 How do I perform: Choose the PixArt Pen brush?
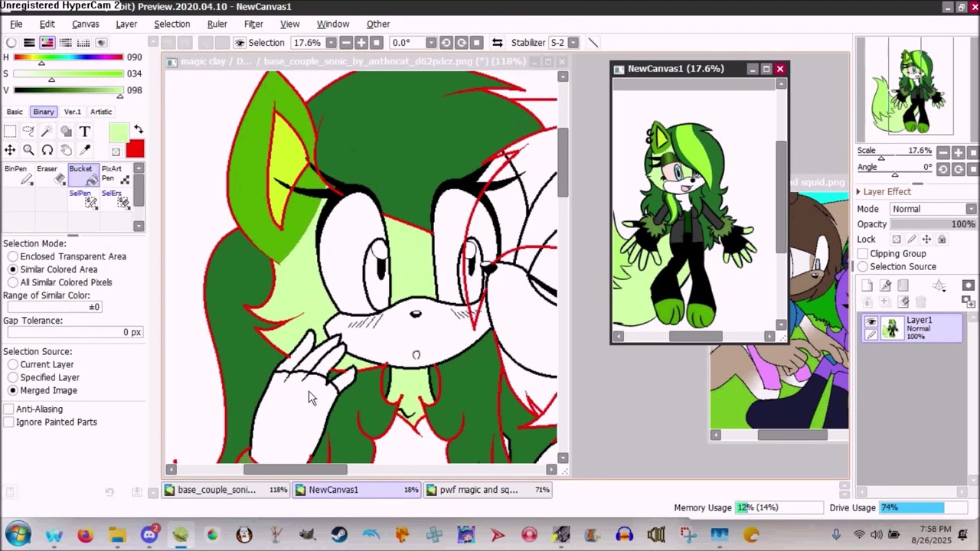[115, 175]
